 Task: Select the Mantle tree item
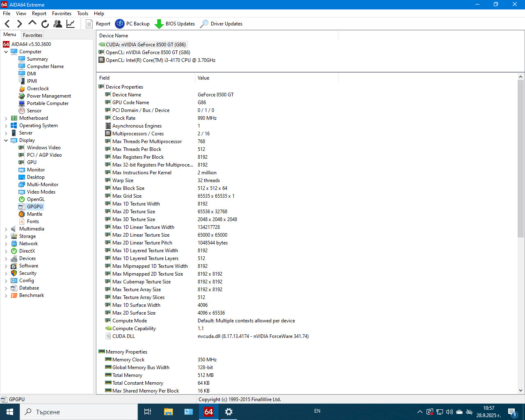34,214
